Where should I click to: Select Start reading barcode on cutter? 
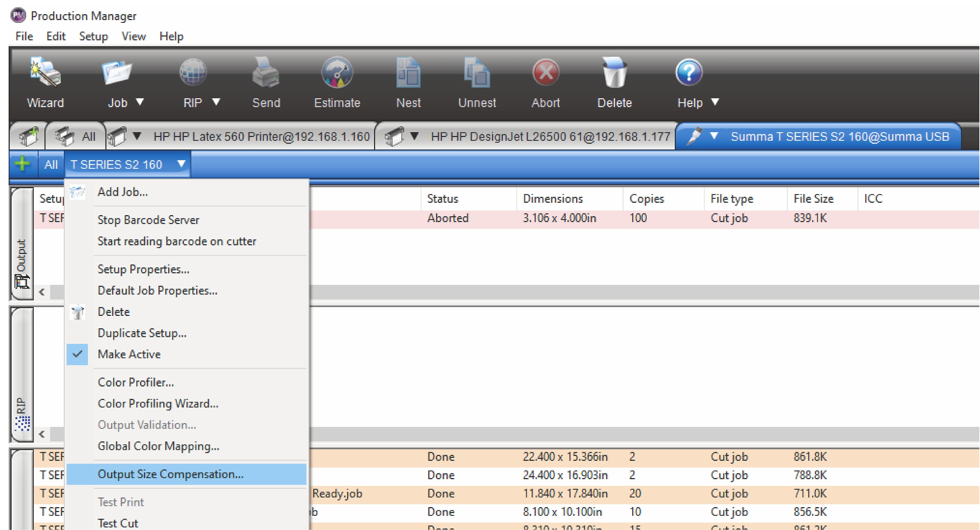tap(187, 241)
